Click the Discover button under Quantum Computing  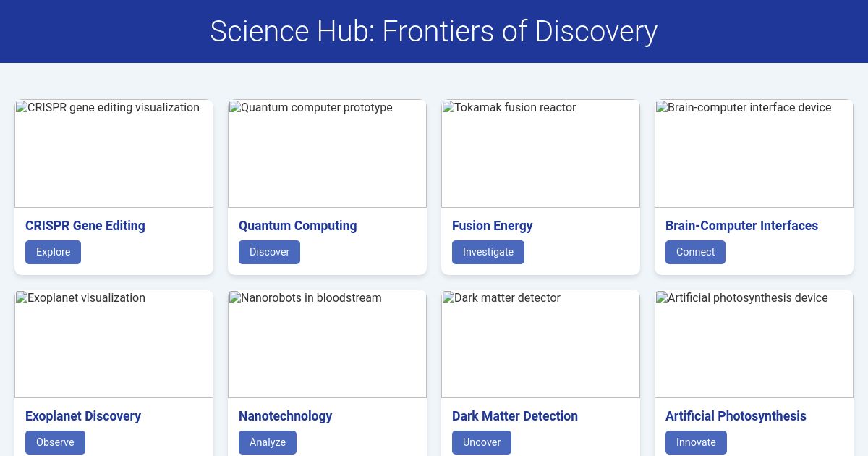click(269, 252)
